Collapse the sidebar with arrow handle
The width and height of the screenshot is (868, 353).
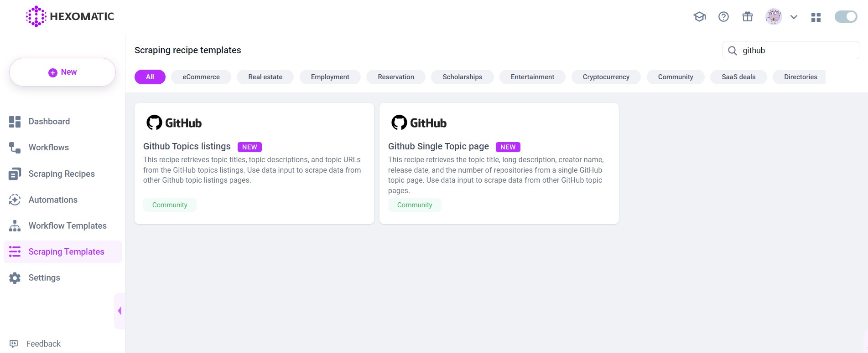(x=120, y=311)
